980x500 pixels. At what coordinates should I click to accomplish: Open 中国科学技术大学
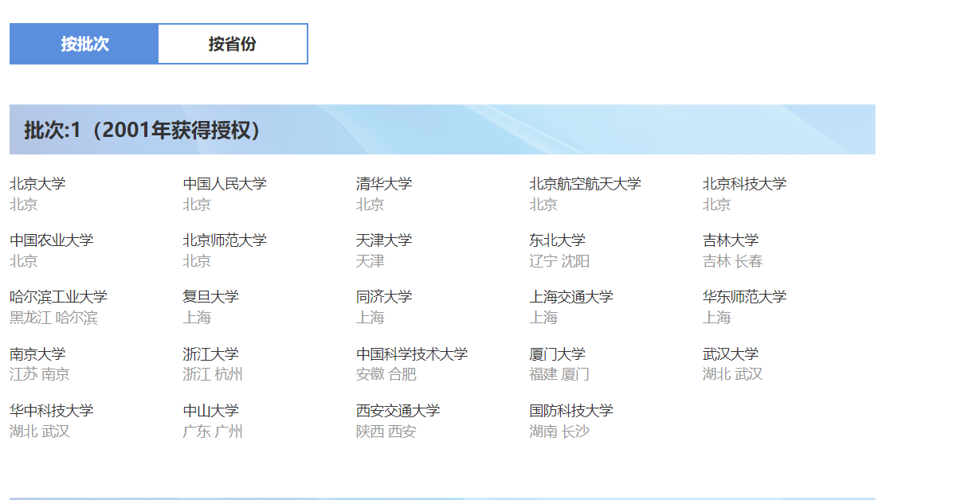[x=412, y=353]
